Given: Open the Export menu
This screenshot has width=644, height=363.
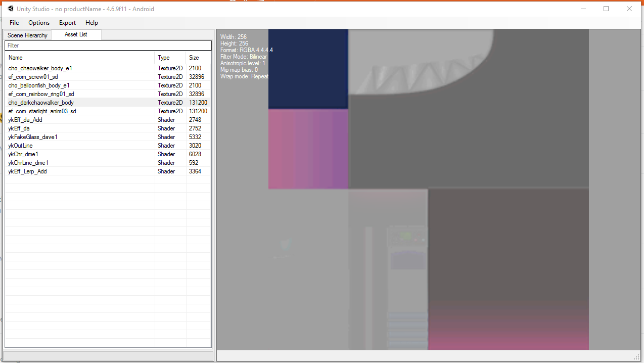Looking at the screenshot, I should click(x=67, y=23).
